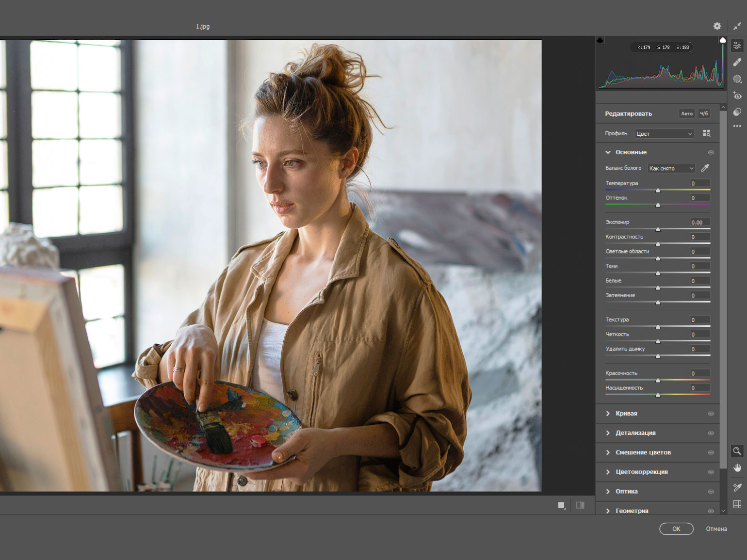Open the Профиль dropdown
Screen dimensions: 747x560
point(664,134)
